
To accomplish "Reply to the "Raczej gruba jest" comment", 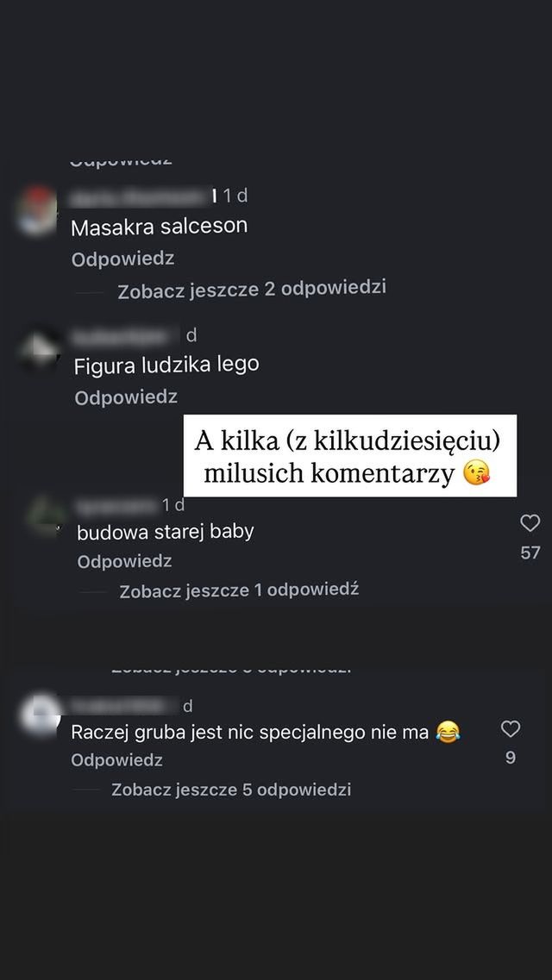I will pos(117,760).
